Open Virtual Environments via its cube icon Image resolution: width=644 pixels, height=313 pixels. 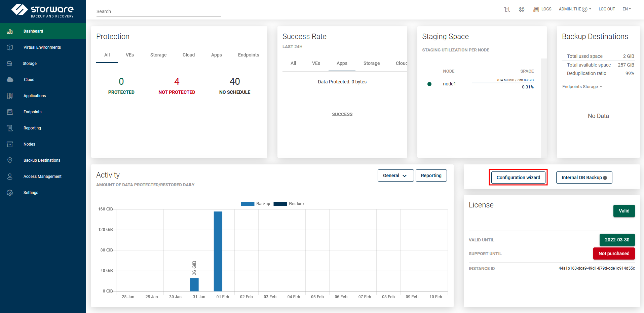coord(10,47)
